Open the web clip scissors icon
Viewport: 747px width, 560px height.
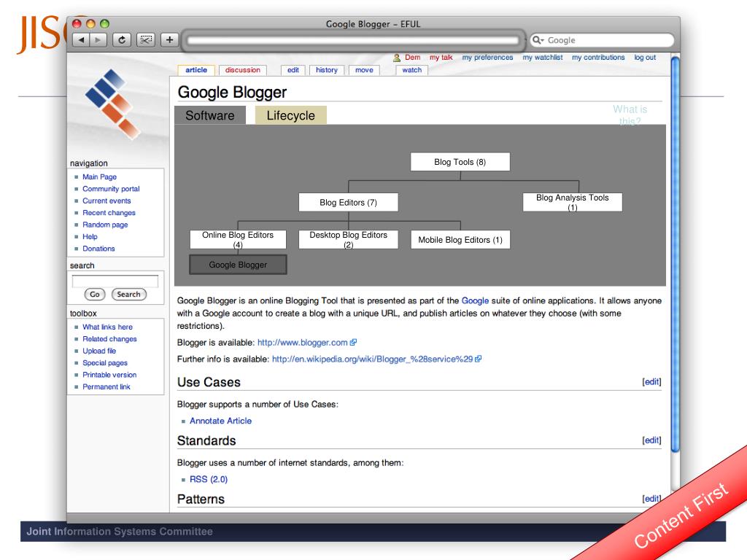146,40
